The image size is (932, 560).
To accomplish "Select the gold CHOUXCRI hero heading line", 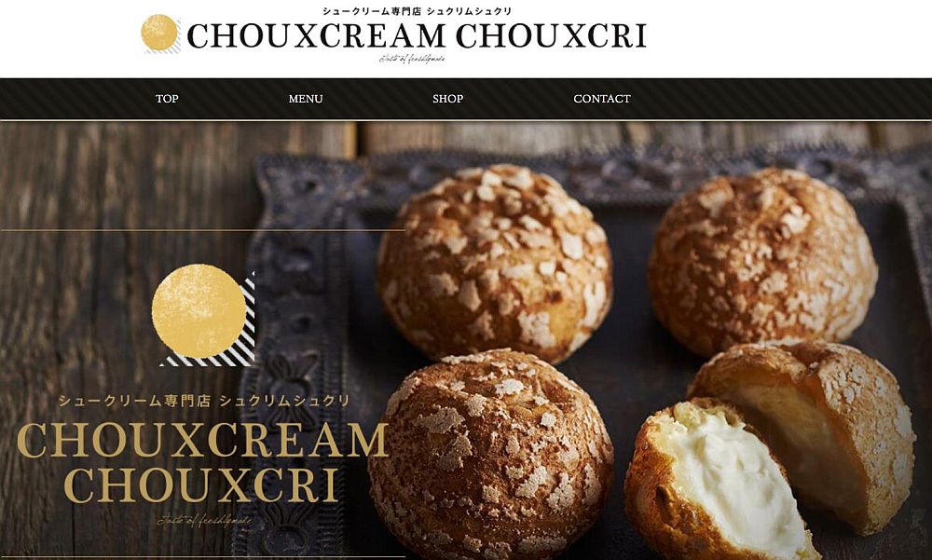I will click(201, 485).
